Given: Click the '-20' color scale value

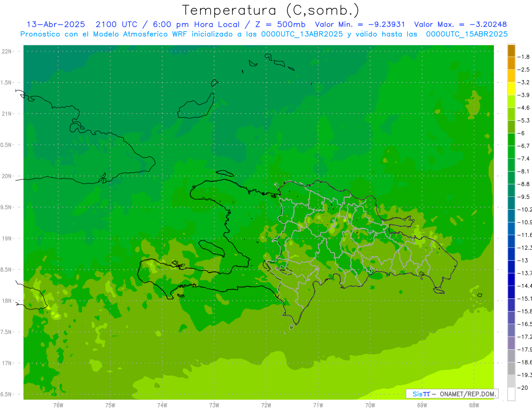Looking at the screenshot, I should 523,388.
